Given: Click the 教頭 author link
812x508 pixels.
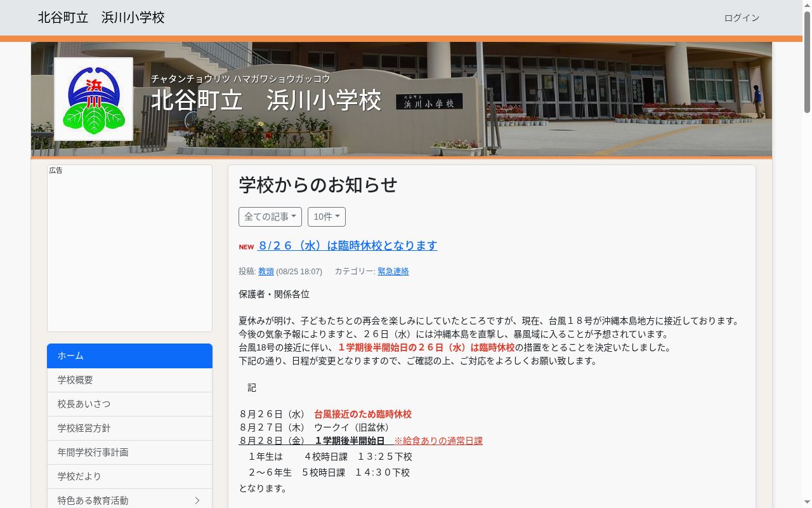Looking at the screenshot, I should click(x=266, y=271).
